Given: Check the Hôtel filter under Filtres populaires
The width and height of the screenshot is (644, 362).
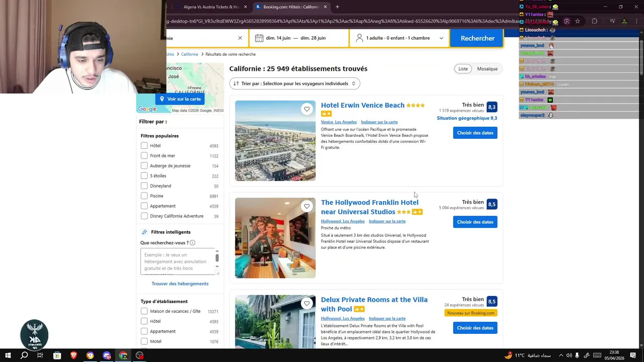Looking at the screenshot, I should click(x=144, y=146).
